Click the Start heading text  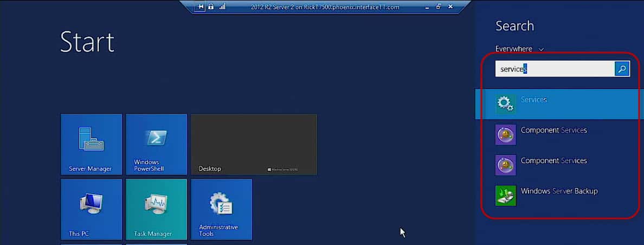click(x=87, y=41)
